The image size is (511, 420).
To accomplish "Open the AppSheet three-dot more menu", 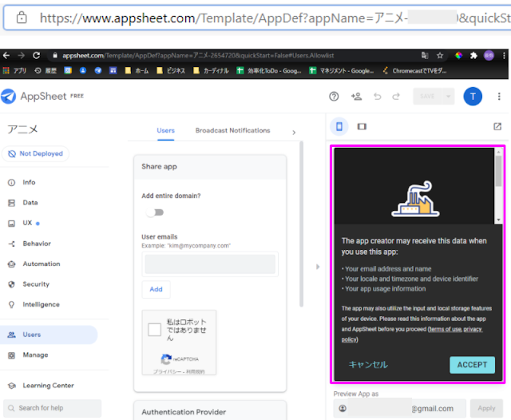I will (x=499, y=97).
